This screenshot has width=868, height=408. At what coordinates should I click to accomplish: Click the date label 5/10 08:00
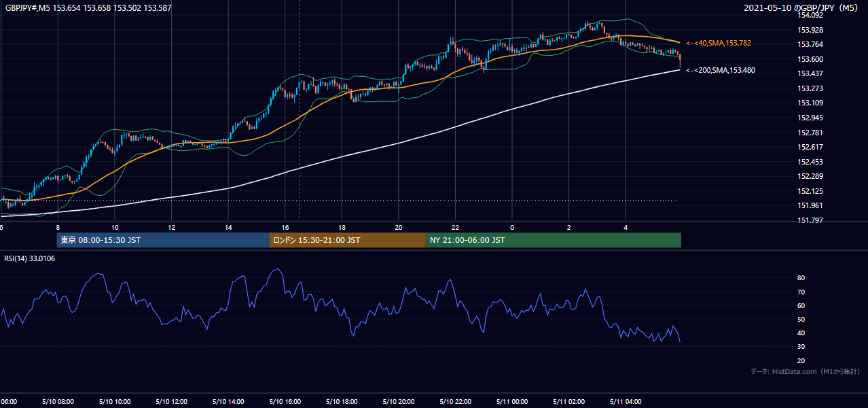coord(58,402)
